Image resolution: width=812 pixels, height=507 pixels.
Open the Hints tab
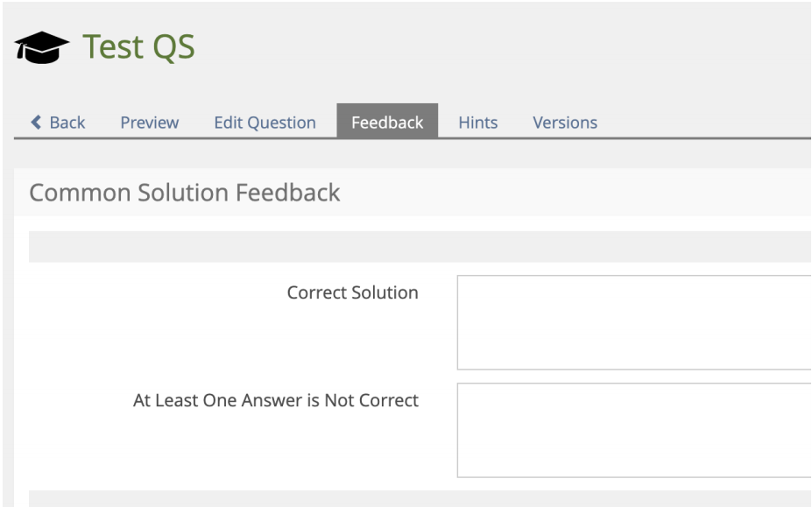click(x=477, y=123)
